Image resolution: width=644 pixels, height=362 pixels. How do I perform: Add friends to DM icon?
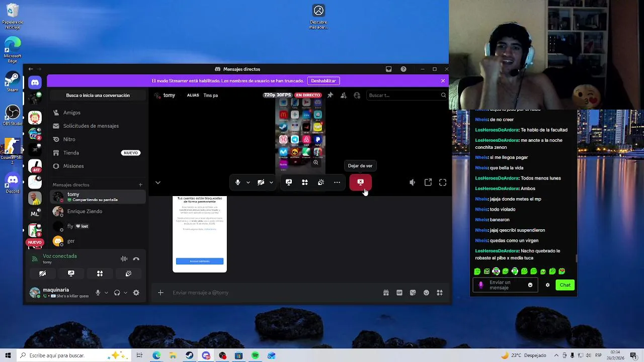tap(344, 95)
